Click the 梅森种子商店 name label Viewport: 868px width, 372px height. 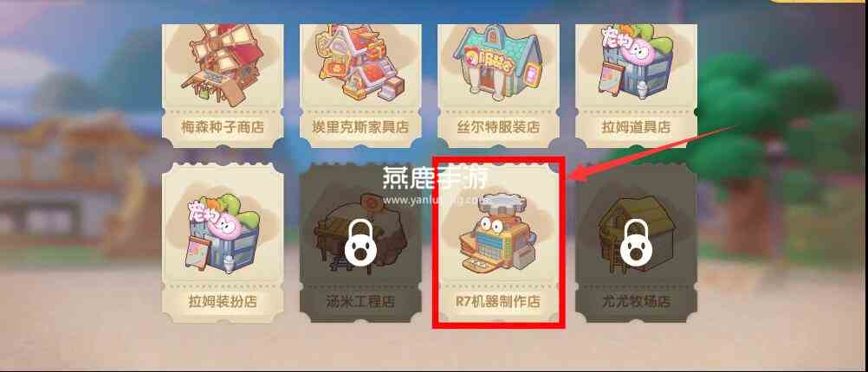click(x=223, y=127)
